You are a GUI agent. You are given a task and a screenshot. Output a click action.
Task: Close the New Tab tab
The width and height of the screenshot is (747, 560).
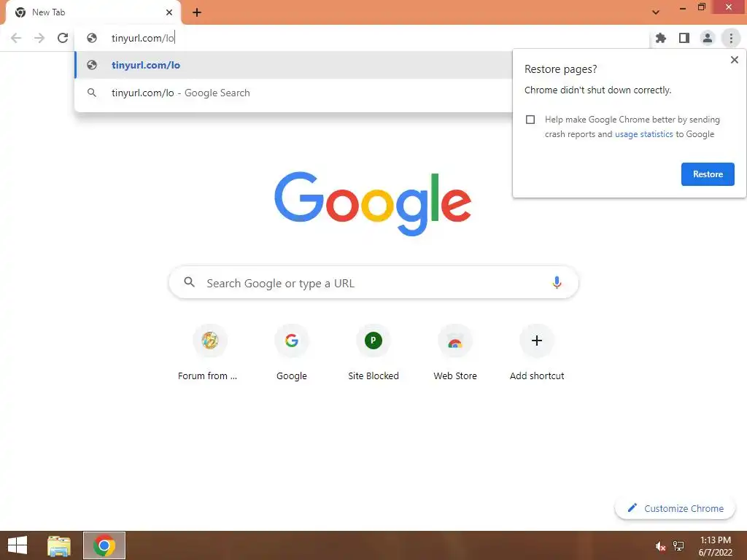pos(169,12)
